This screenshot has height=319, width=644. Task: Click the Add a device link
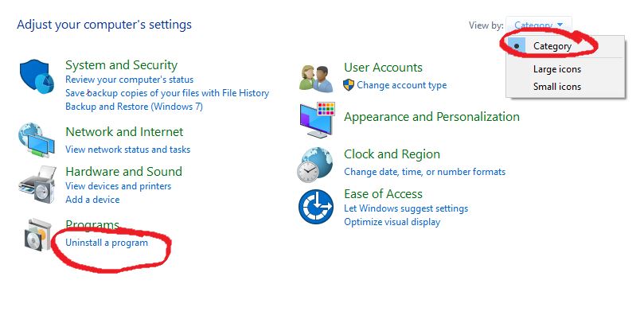(x=92, y=200)
